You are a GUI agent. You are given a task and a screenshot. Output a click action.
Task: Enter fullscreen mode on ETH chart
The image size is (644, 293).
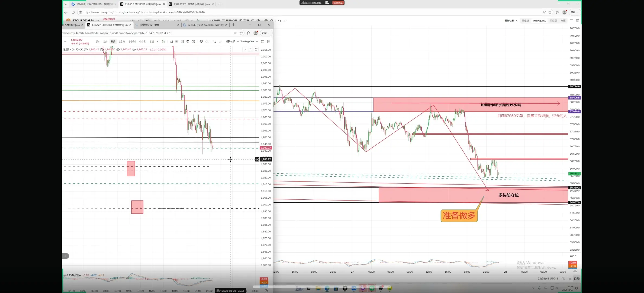pyautogui.click(x=269, y=42)
